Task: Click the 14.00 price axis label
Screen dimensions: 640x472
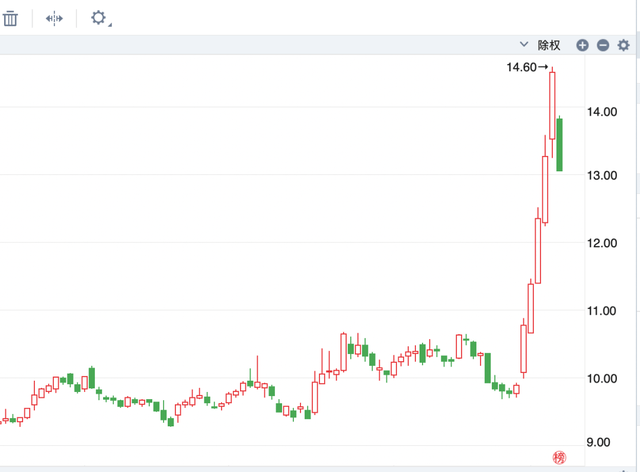Action: coord(602,112)
